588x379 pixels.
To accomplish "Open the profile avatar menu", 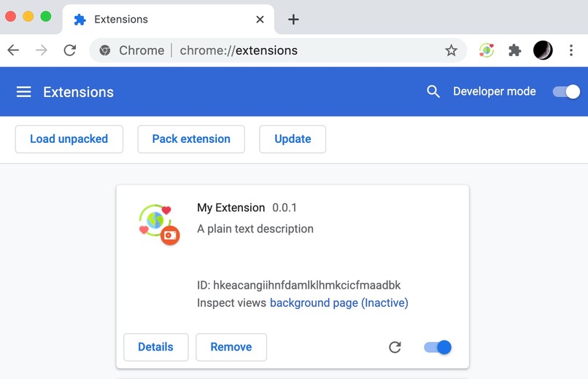I will tap(543, 50).
